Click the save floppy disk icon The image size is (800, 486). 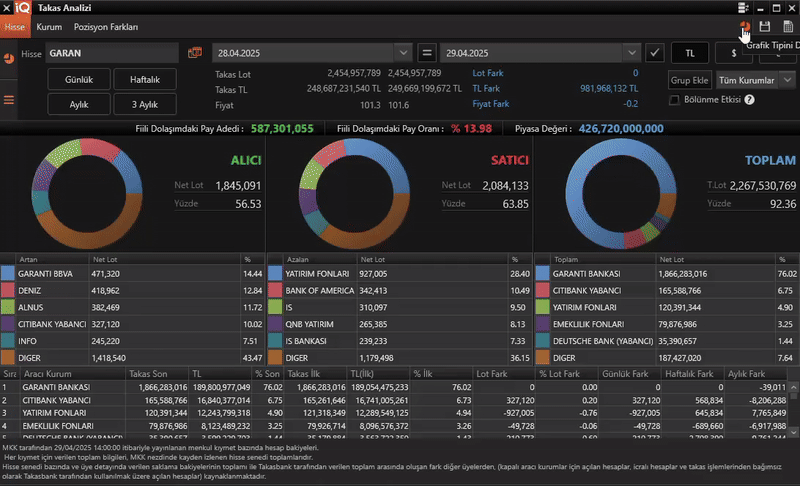point(764,26)
